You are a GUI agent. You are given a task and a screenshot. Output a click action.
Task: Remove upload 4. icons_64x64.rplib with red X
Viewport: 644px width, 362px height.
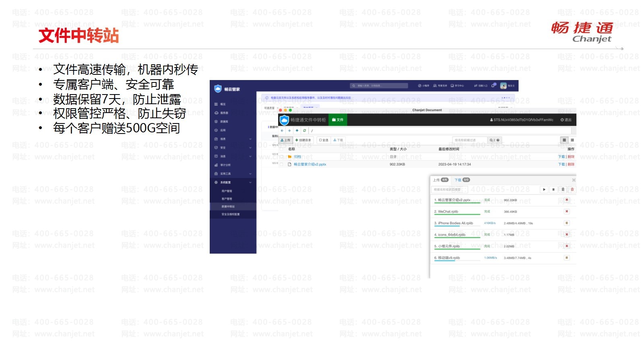[x=567, y=234]
